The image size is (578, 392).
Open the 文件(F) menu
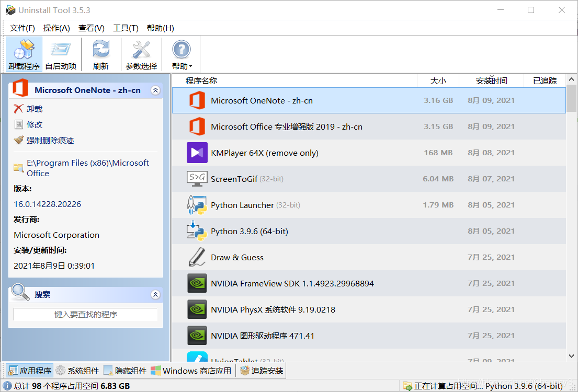(22, 28)
